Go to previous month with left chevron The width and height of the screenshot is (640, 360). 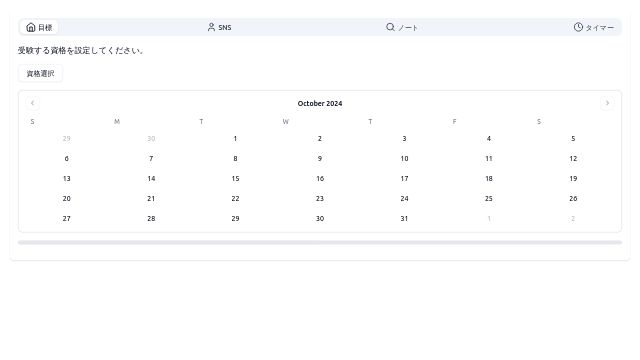click(33, 103)
